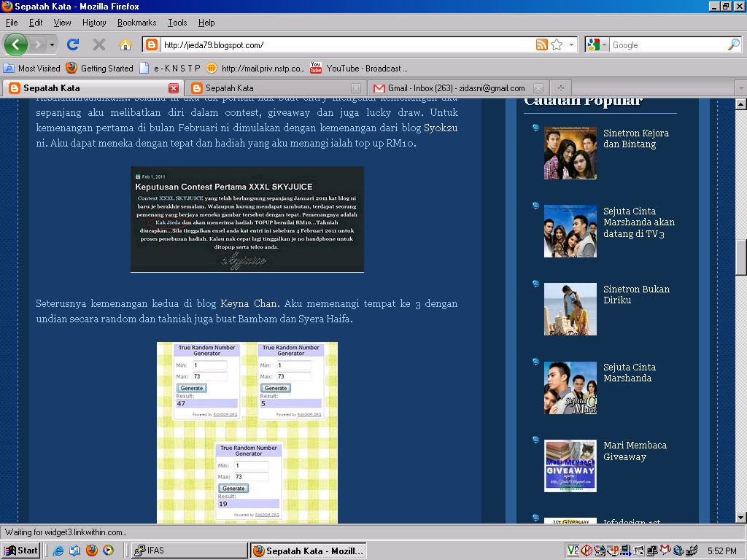Switch to the Gmail Inbox tab

tap(456, 88)
